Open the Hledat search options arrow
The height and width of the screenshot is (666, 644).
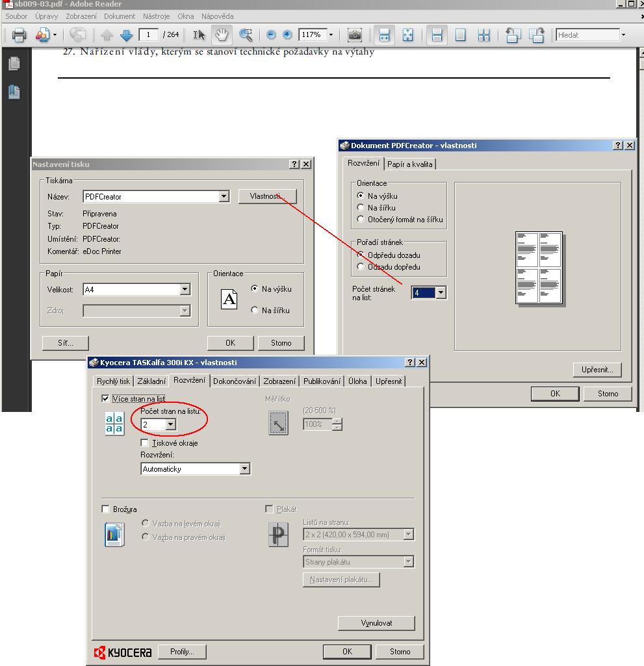(623, 35)
